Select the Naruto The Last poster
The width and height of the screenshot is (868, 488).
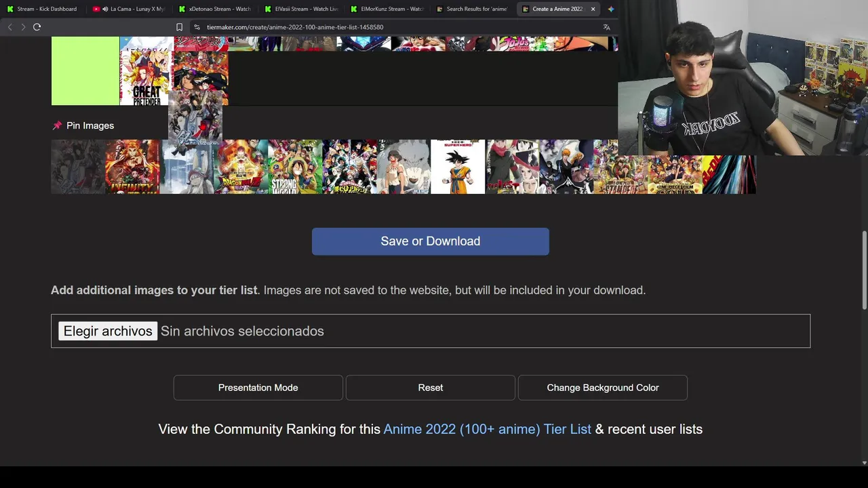coord(512,167)
